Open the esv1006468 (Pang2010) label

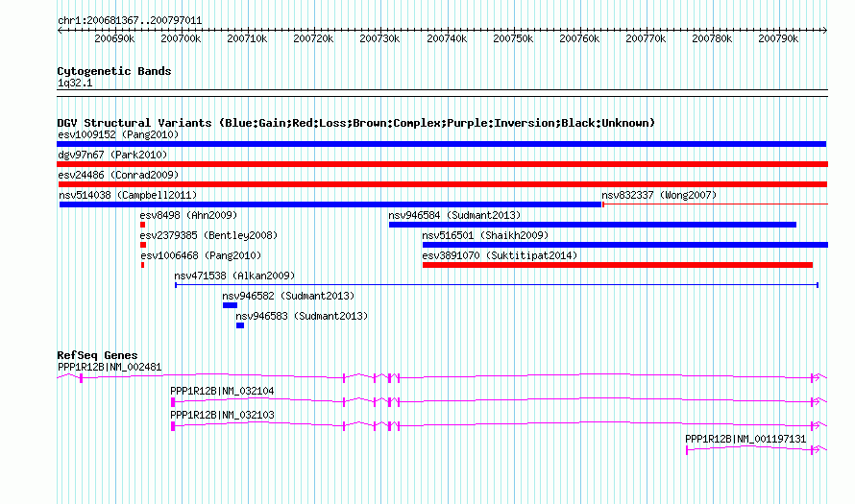pos(201,255)
